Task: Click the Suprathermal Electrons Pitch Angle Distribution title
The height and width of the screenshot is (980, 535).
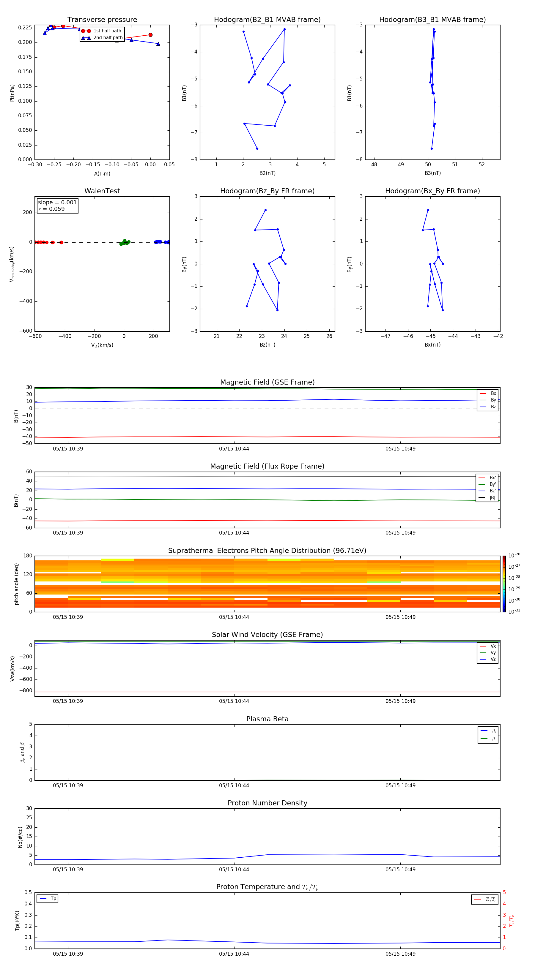Action: (x=267, y=551)
